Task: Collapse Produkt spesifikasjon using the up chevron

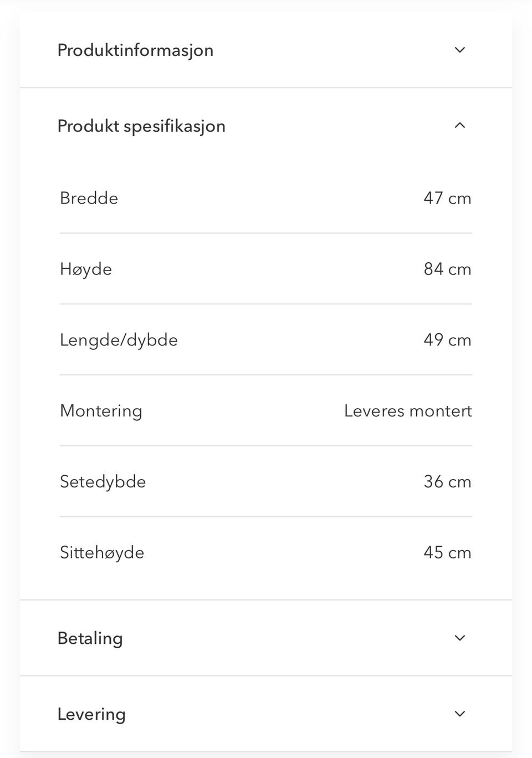Action: (459, 126)
